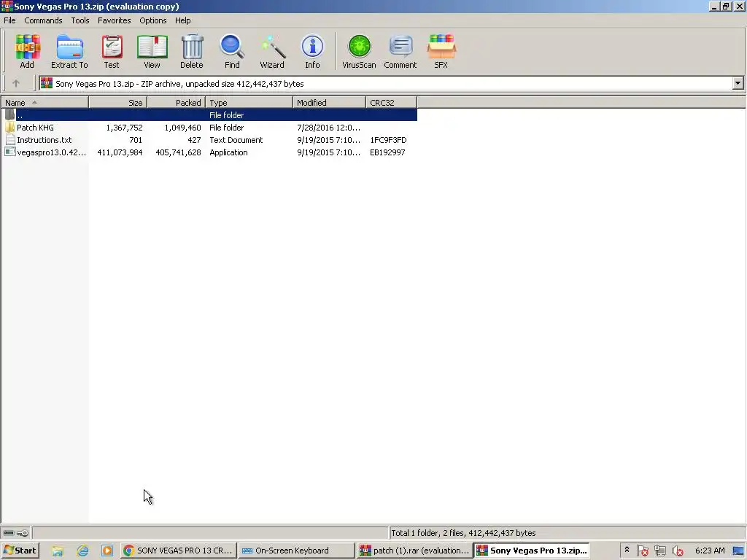Select the Patch KHG folder icon

10,127
